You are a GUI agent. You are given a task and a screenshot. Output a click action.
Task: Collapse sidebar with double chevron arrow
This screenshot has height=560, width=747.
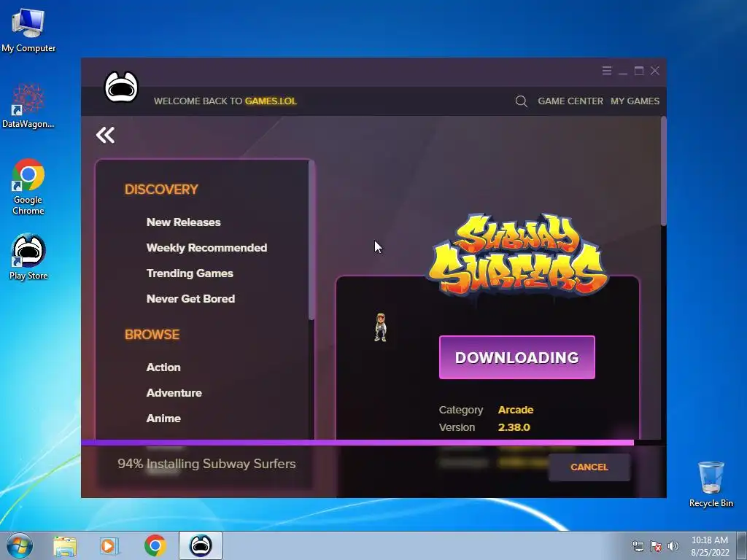point(105,135)
